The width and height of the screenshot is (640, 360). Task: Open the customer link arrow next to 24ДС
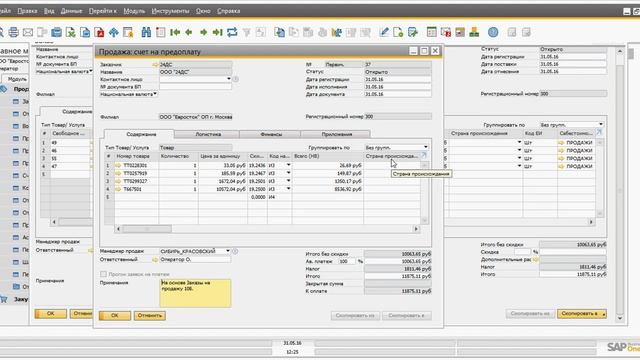click(x=155, y=64)
